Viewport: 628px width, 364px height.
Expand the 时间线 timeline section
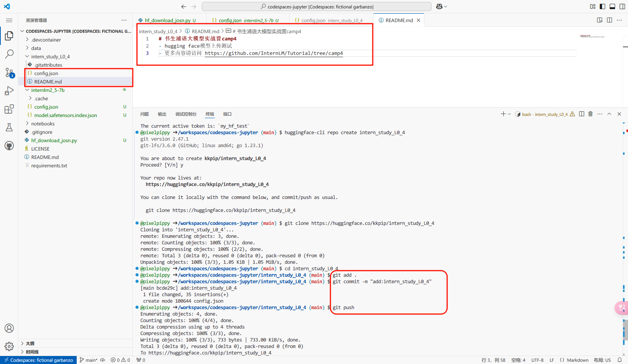[x=76, y=352]
